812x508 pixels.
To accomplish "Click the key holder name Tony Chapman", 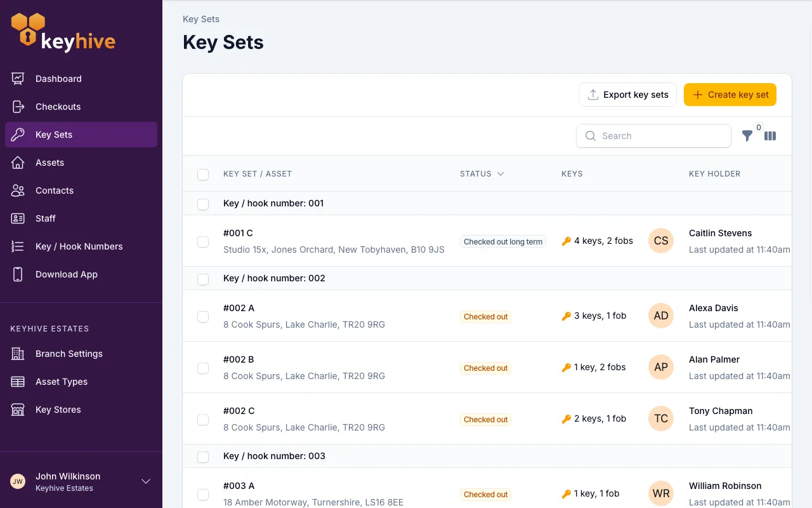I will point(721,411).
